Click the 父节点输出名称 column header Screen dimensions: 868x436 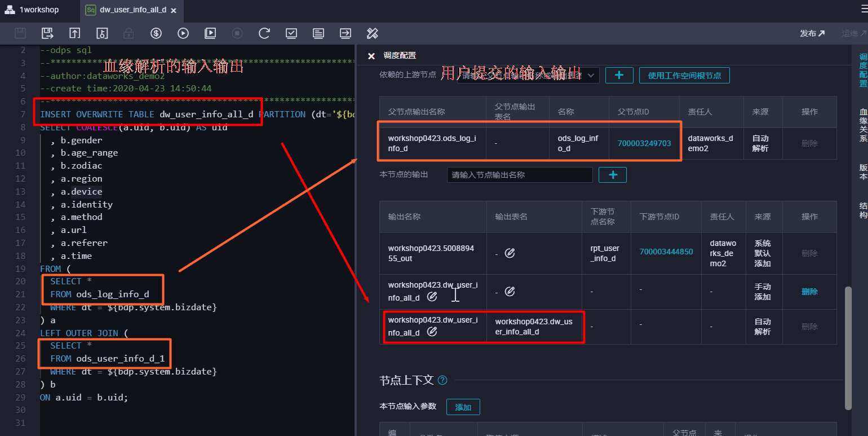pyautogui.click(x=417, y=112)
